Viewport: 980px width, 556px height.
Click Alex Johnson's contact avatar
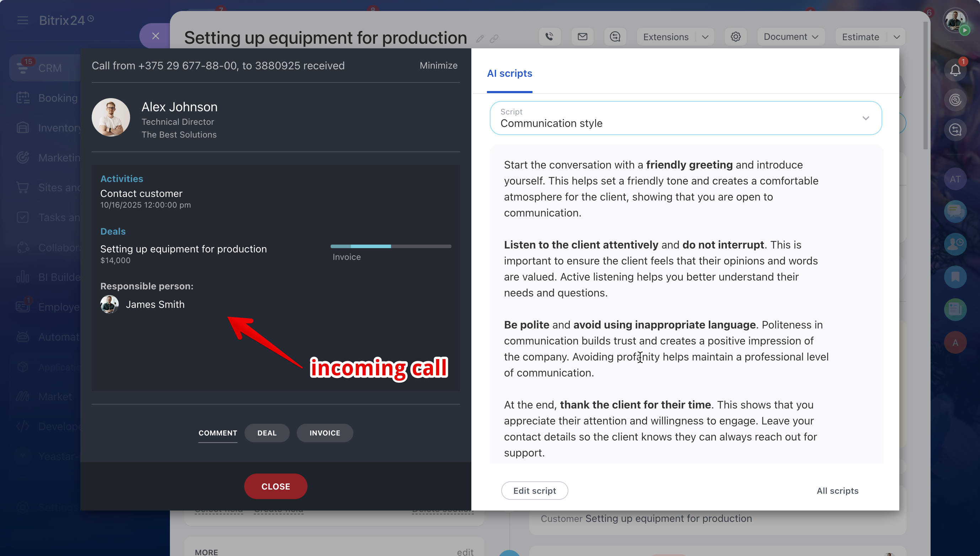pos(111,118)
